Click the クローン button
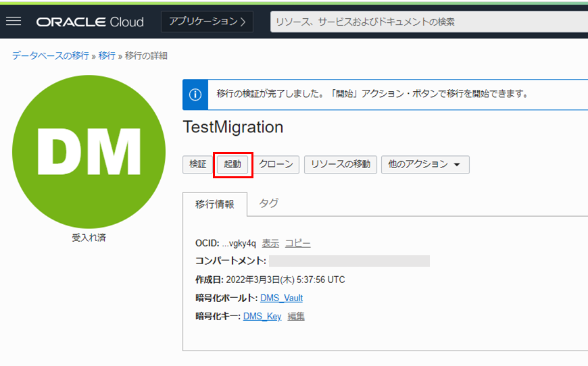This screenshot has height=366, width=588. [276, 164]
